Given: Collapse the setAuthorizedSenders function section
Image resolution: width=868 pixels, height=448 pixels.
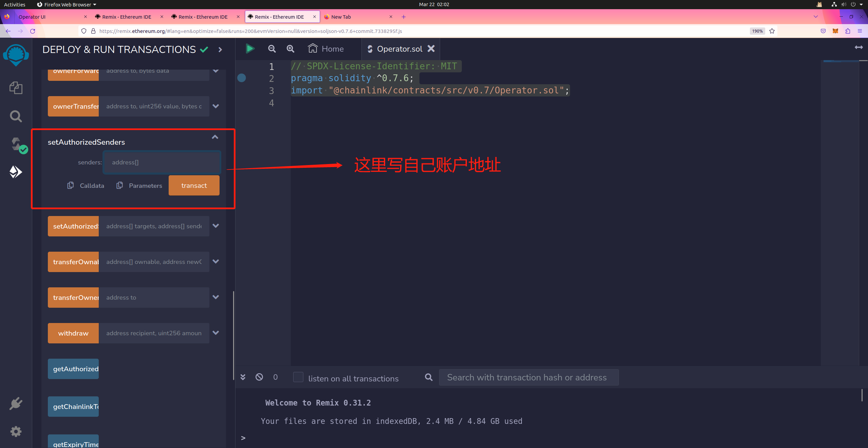Looking at the screenshot, I should click(x=215, y=137).
